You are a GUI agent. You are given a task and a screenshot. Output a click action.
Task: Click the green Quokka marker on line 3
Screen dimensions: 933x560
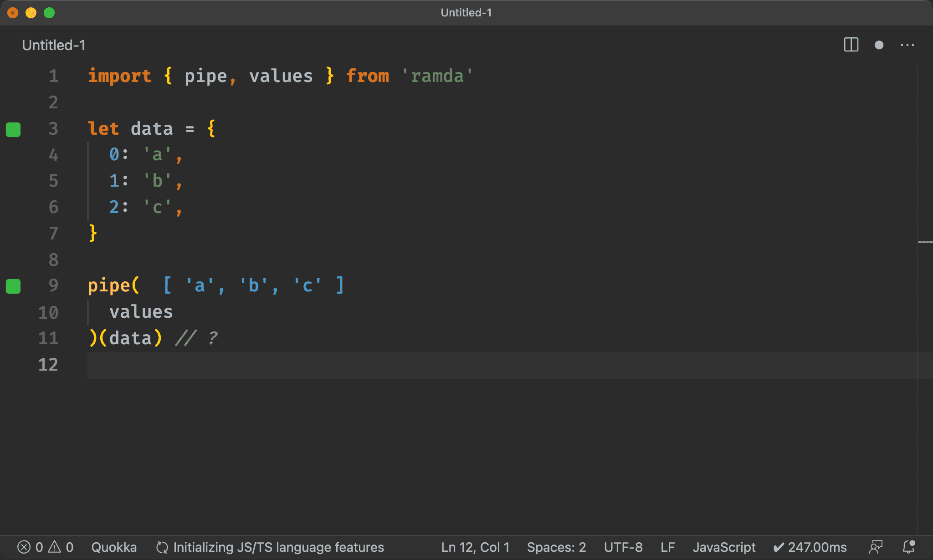13,129
